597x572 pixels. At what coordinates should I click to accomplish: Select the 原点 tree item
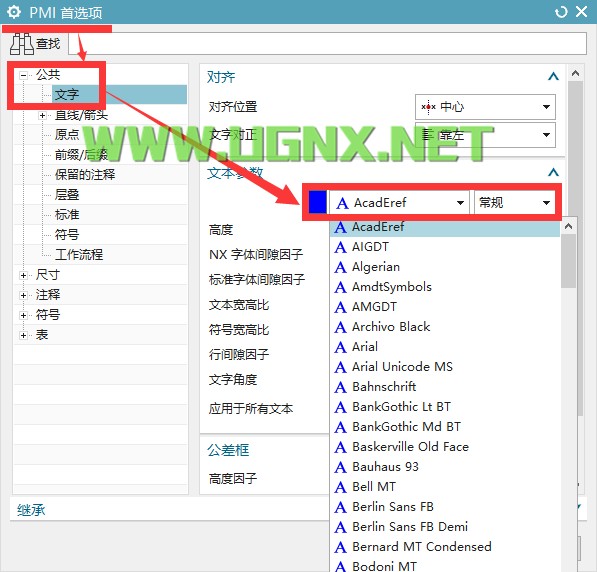click(x=67, y=134)
